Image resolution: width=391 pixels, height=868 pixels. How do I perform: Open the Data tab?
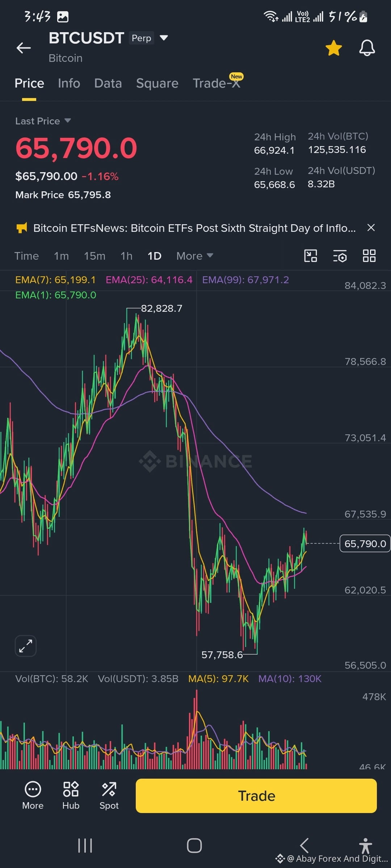tap(108, 83)
